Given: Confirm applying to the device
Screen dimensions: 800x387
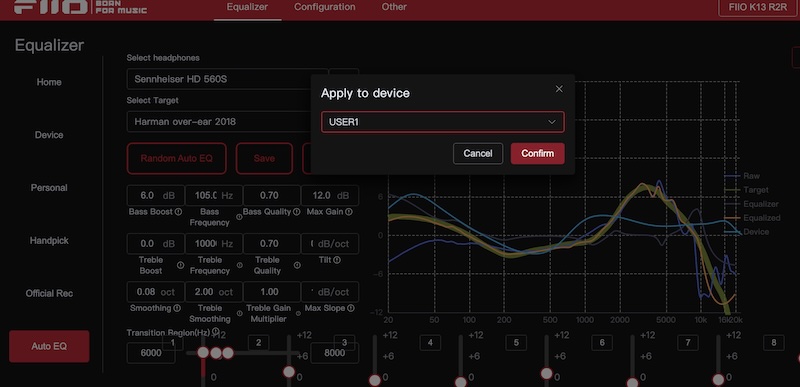Looking at the screenshot, I should point(538,153).
